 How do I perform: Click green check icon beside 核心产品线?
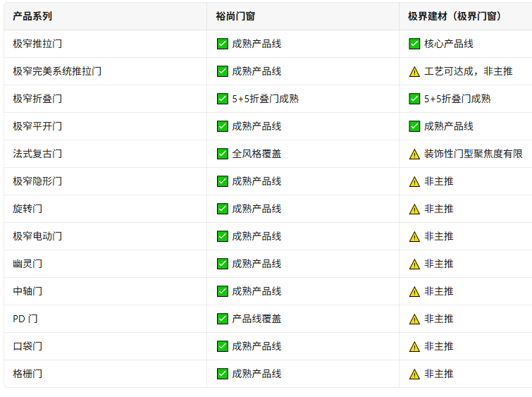414,44
